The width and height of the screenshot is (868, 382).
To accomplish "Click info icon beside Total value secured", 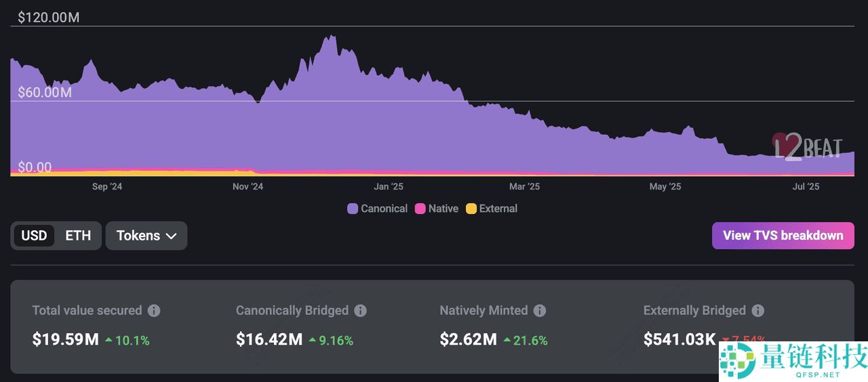I will click(x=154, y=311).
